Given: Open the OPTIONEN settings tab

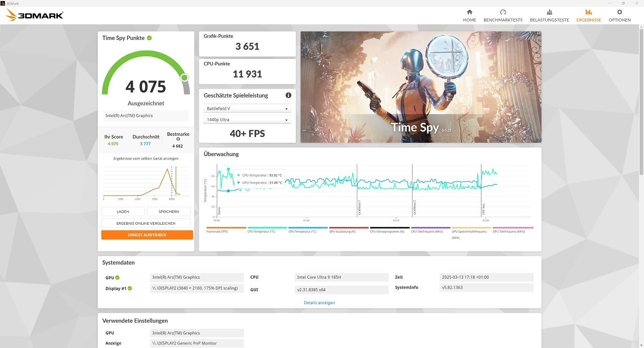Looking at the screenshot, I should (x=619, y=15).
